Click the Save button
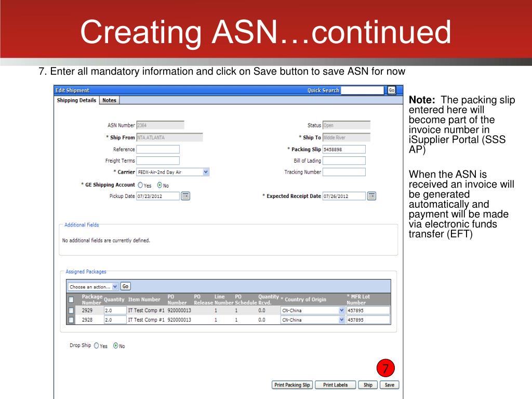Image resolution: width=532 pixels, height=399 pixels. (x=390, y=385)
